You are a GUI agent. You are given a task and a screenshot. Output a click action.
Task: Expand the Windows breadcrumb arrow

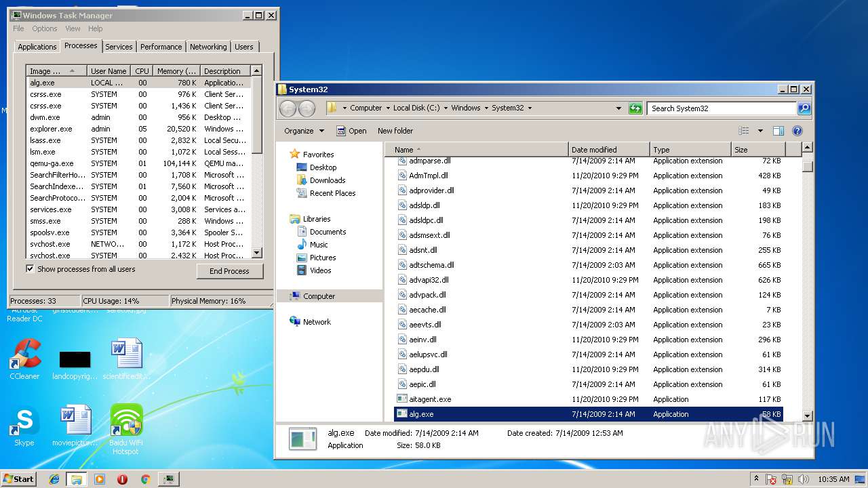pyautogui.click(x=486, y=108)
